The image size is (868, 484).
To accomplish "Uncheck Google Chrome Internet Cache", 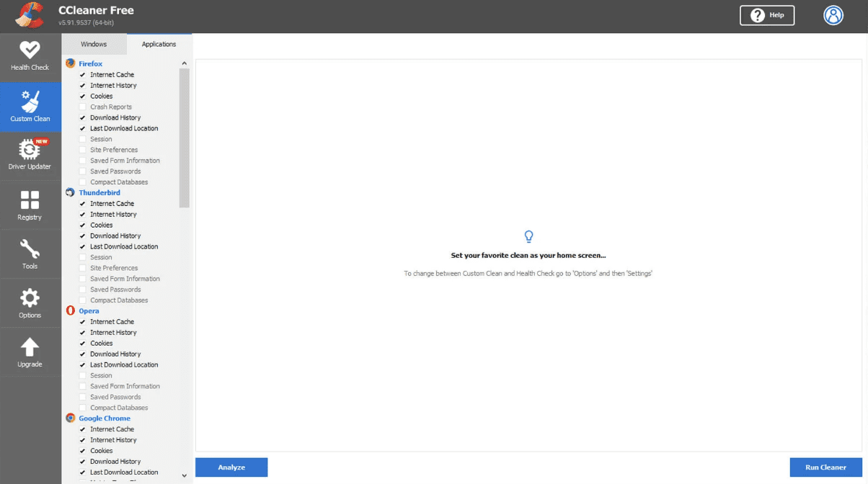I will tap(83, 429).
